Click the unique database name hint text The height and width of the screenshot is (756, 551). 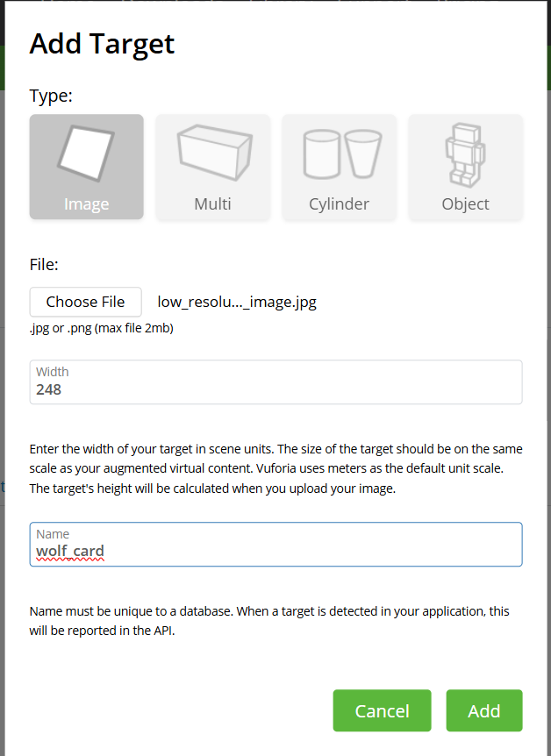[269, 621]
